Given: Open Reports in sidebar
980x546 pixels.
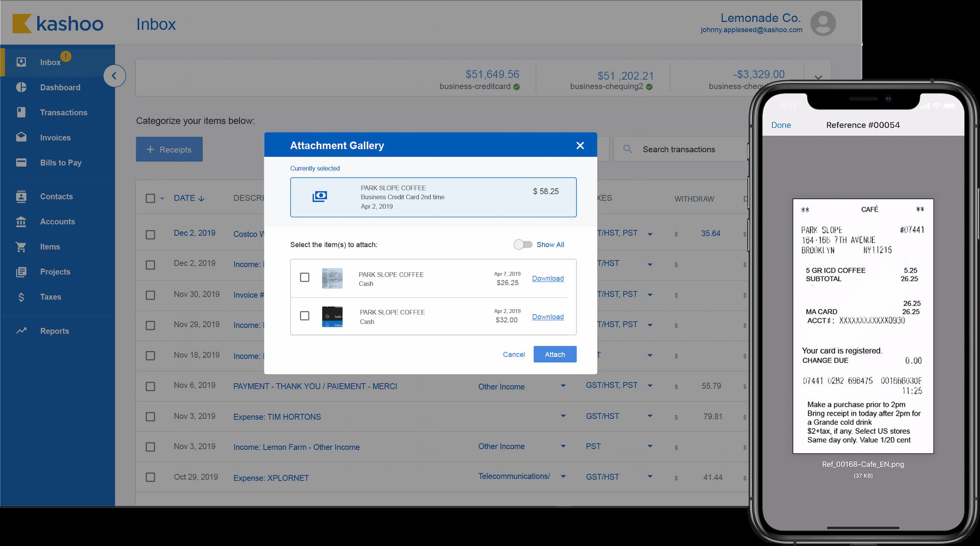Looking at the screenshot, I should [55, 331].
